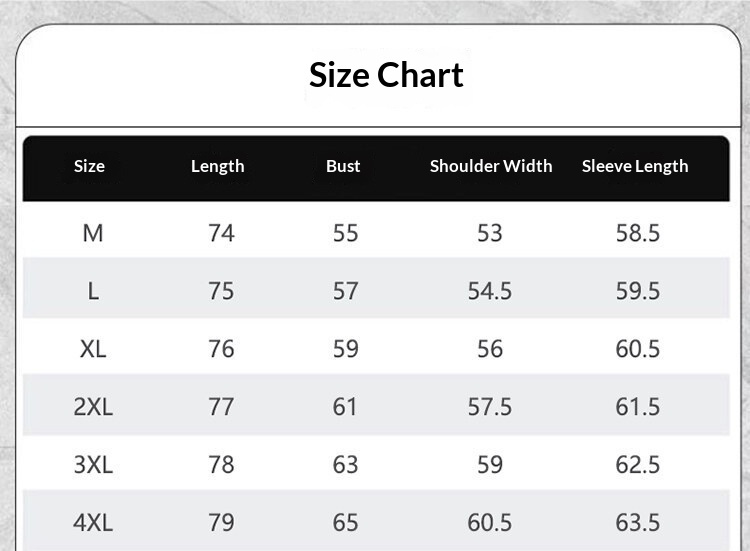This screenshot has height=551, width=750.
Task: Select sleeve length value 63.5
Action: click(638, 522)
